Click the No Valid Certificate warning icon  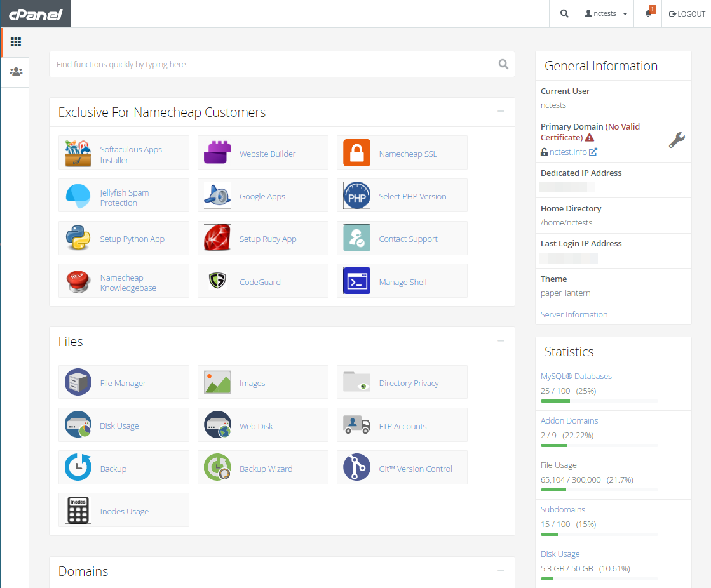[x=590, y=137]
